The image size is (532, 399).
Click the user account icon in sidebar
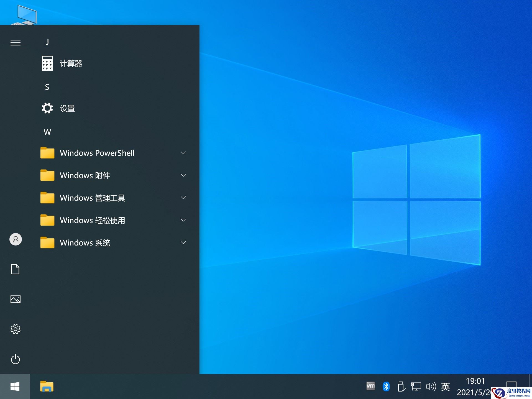click(16, 239)
